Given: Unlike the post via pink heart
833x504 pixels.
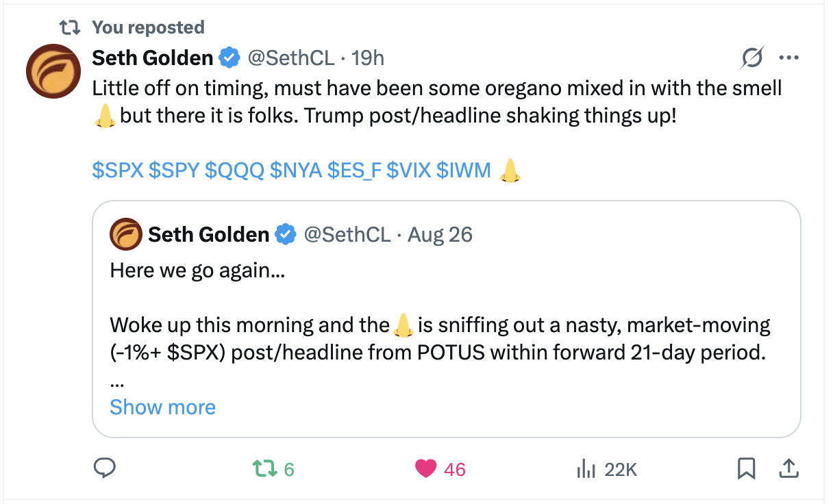Looking at the screenshot, I should tap(426, 469).
